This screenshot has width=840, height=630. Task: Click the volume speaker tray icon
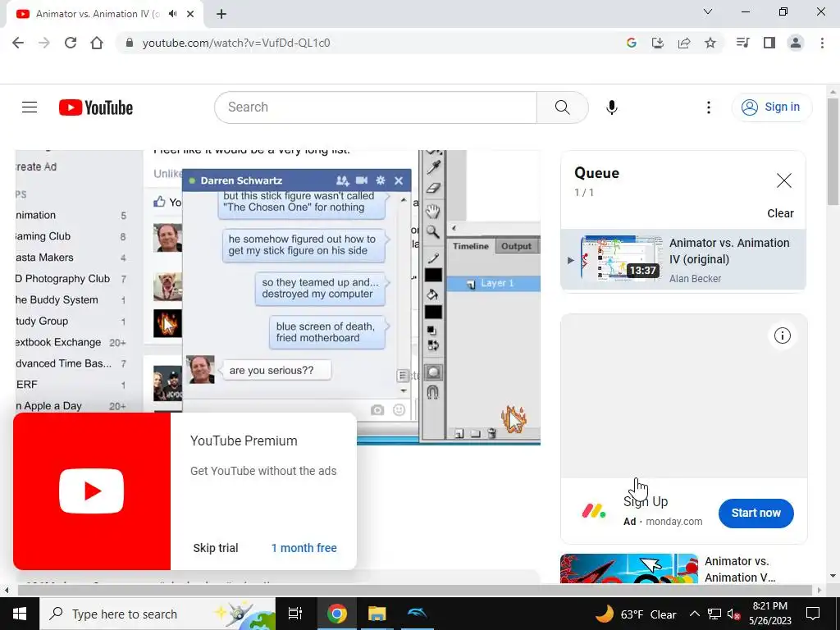734,614
